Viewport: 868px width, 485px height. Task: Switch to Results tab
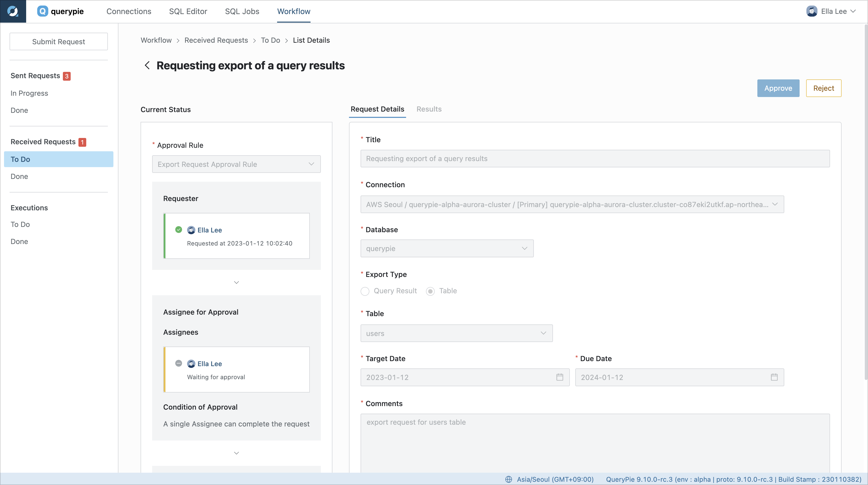[429, 109]
